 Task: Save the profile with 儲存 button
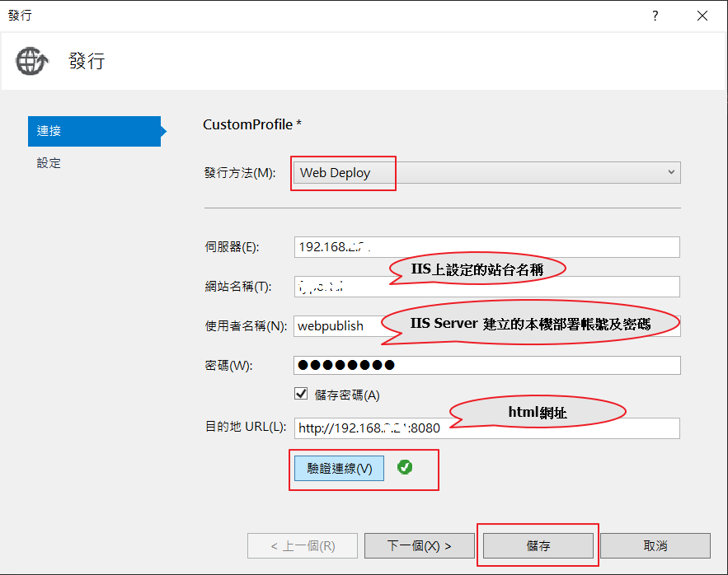click(x=538, y=545)
